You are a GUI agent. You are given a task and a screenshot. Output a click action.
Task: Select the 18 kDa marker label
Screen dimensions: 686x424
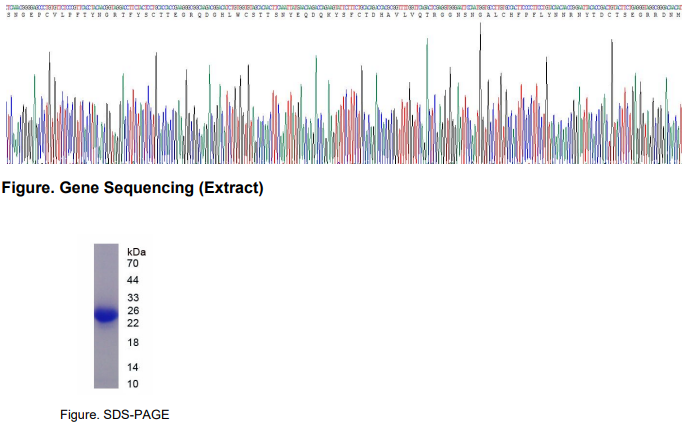coord(133,343)
